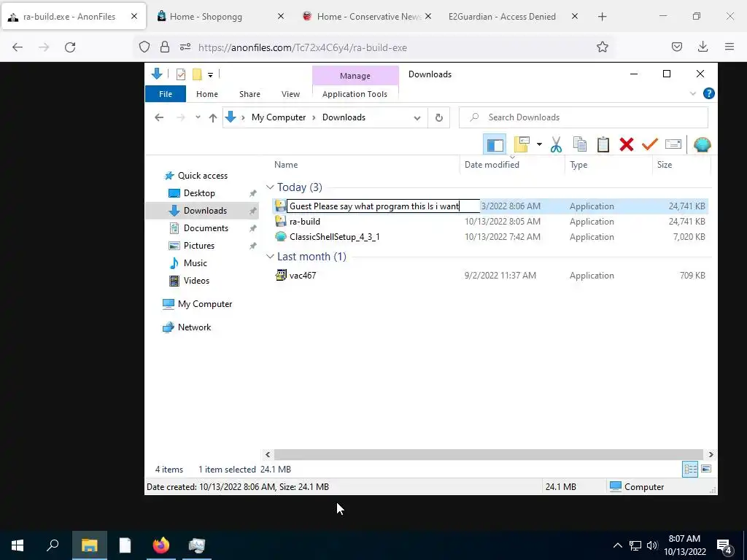Select My Computer in navigation pane
This screenshot has height=560, width=747.
205,304
